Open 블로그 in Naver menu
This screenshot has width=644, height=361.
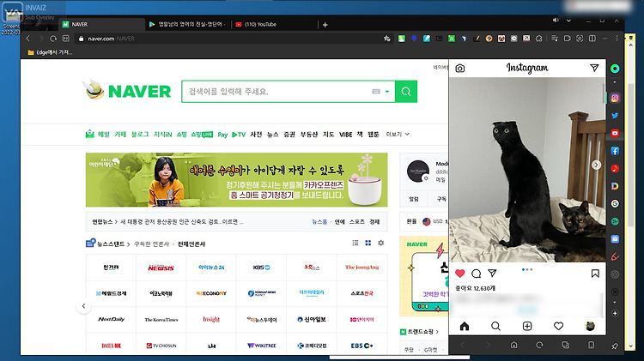[x=140, y=134]
